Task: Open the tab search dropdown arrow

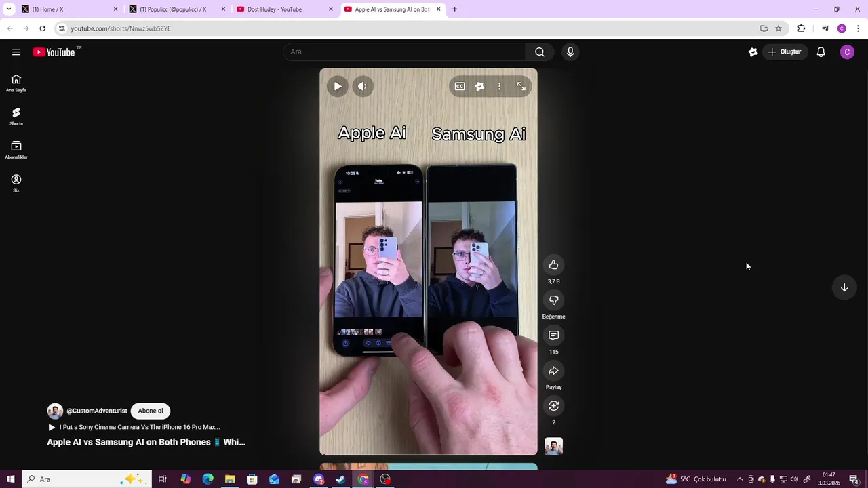Action: tap(9, 9)
